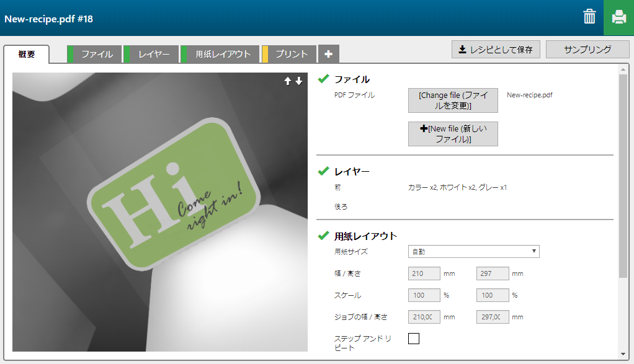Click the second スケール percentage field

pos(493,295)
